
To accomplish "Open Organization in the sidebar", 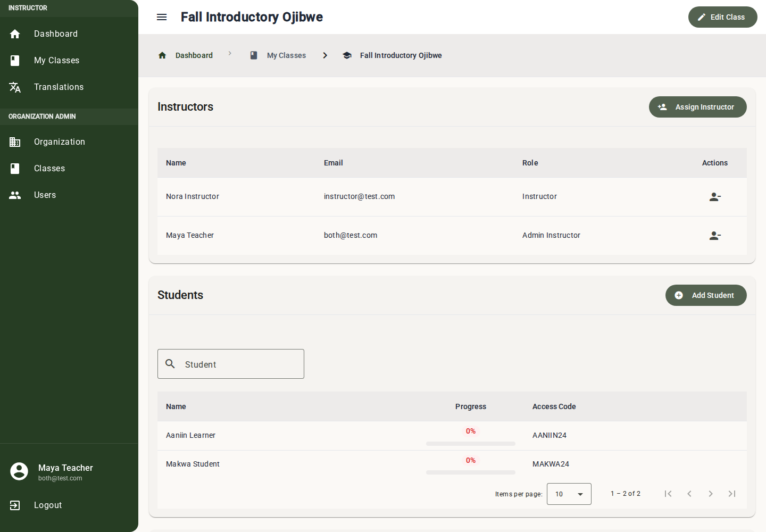I will coord(69,142).
